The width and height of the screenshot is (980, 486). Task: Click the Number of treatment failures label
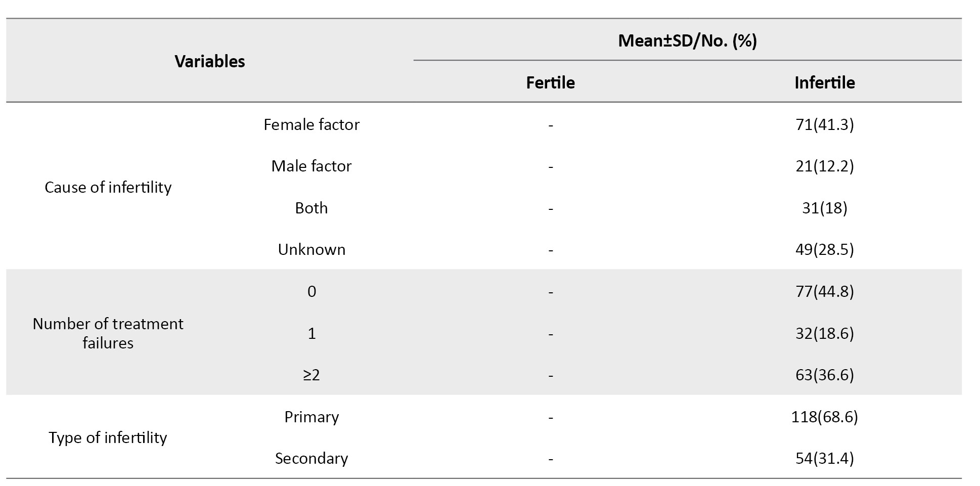tap(108, 333)
